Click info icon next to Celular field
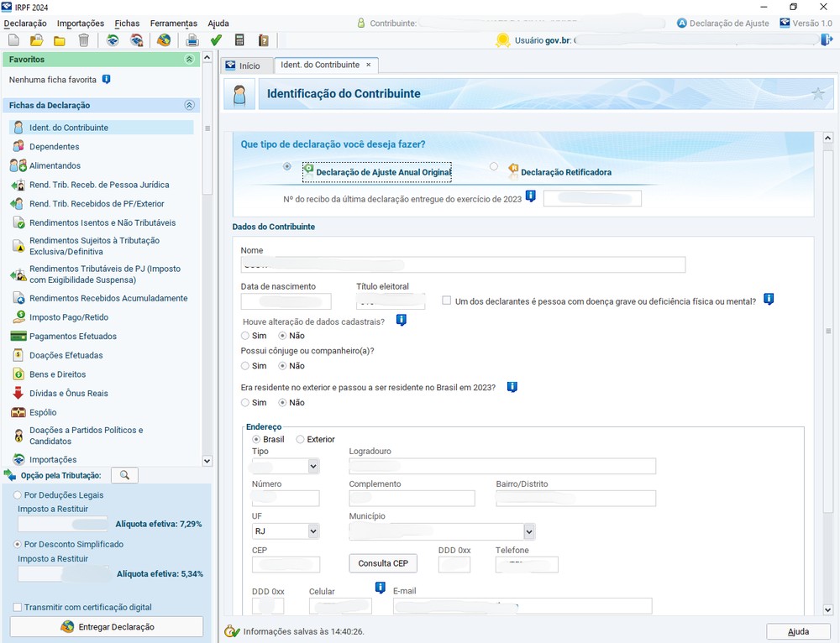The width and height of the screenshot is (840, 643). [x=380, y=588]
